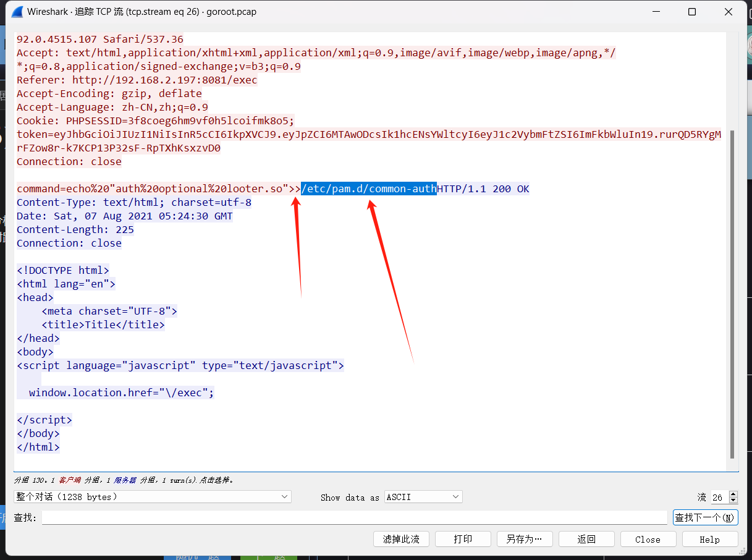Click the Wireshark shark-fin icon in title bar
The image size is (752, 560).
[17, 12]
